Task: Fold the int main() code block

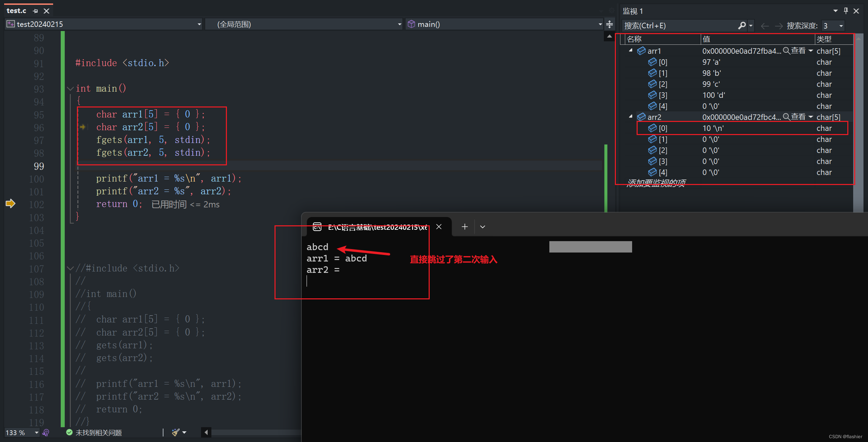Action: (70, 89)
